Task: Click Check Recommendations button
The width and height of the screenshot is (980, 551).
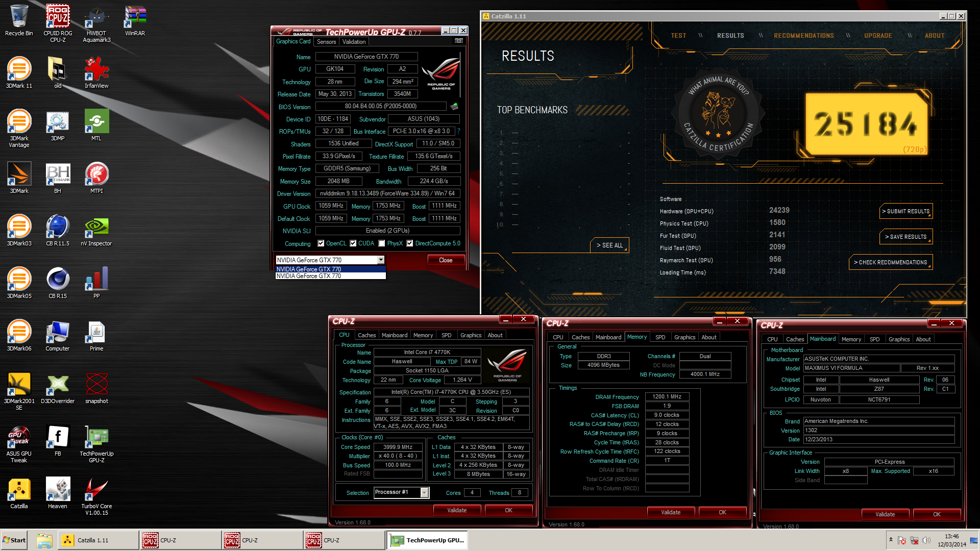Action: (x=891, y=262)
